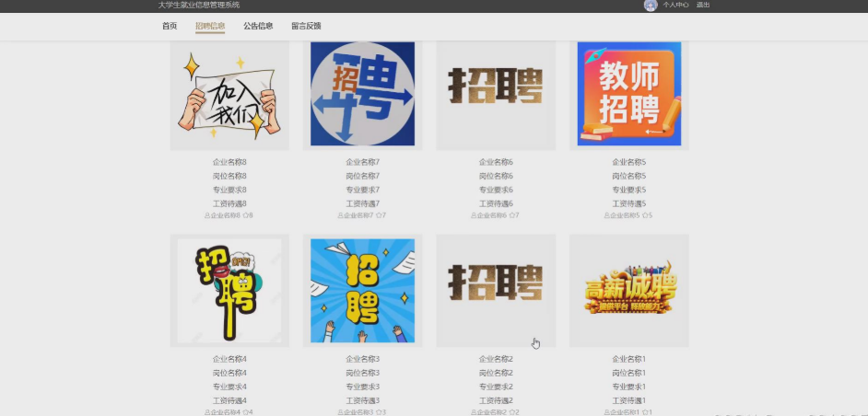This screenshot has height=416, width=868.
Task: Open the 首页 navigation tab
Action: click(170, 26)
